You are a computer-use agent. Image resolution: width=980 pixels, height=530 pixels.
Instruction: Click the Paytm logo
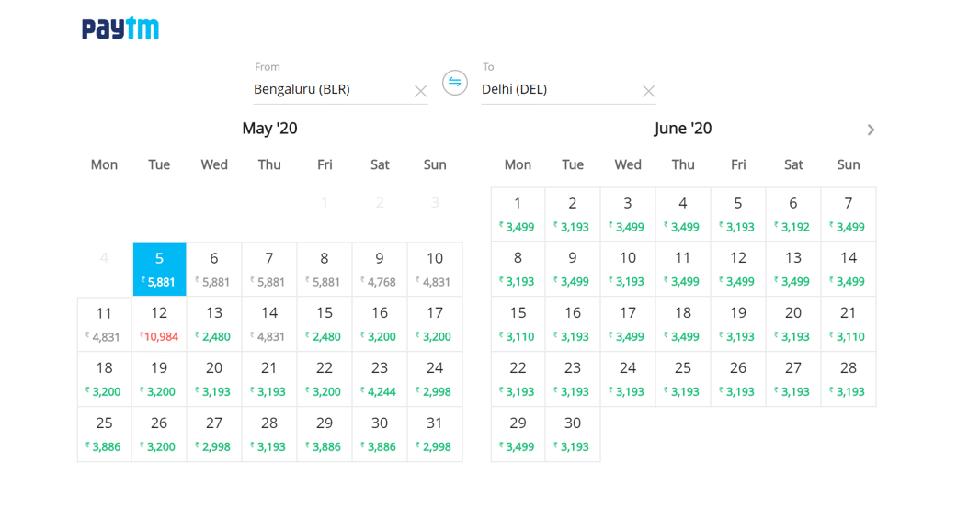(120, 28)
